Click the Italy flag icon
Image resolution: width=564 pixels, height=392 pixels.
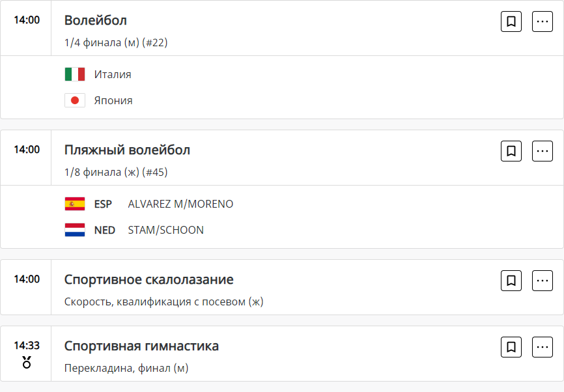[x=75, y=74]
